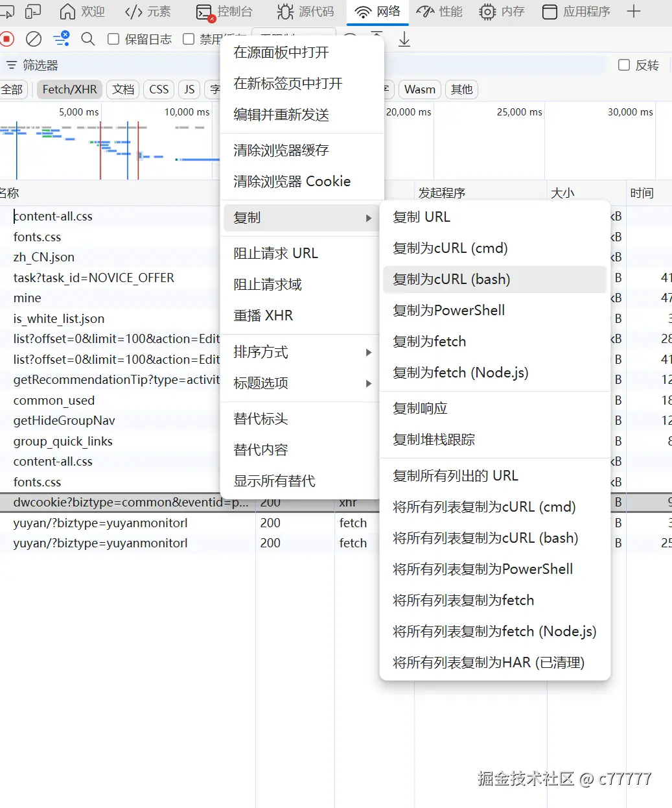This screenshot has height=808, width=672.
Task: Select 清除浏览器缓存
Action: [x=302, y=150]
